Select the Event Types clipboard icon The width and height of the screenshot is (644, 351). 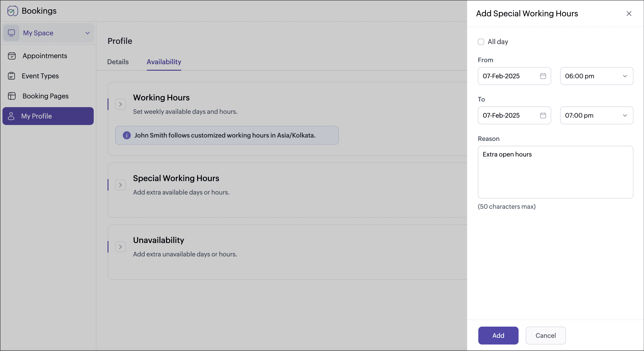[11, 76]
